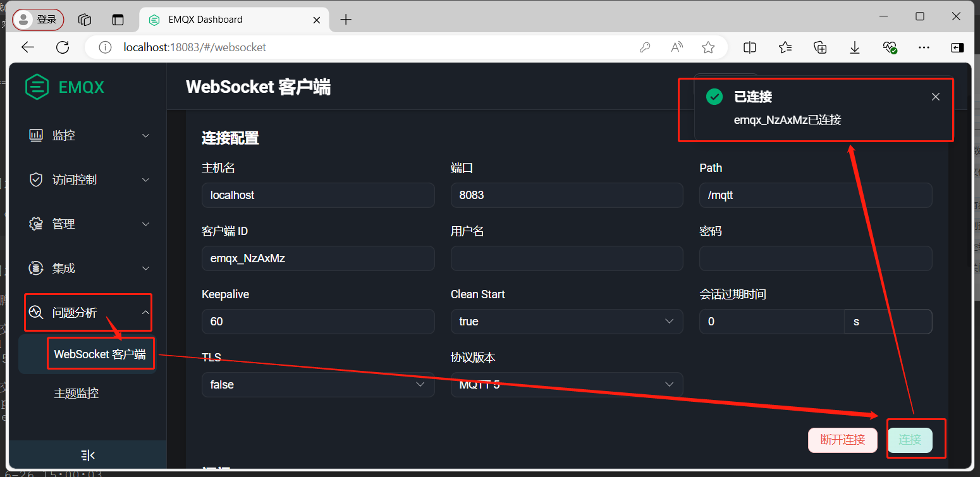Click the 密码 input field
Viewport: 980px width, 477px height.
[x=816, y=258]
